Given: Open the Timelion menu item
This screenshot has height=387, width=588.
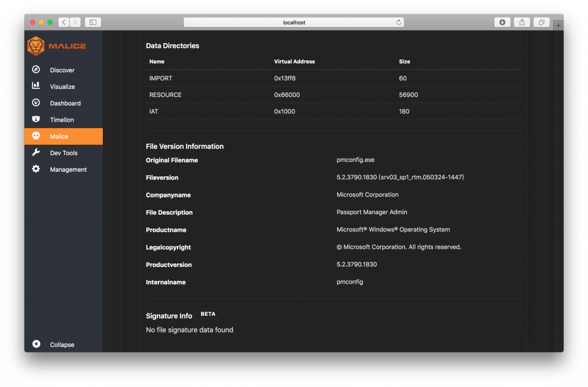Looking at the screenshot, I should point(62,119).
